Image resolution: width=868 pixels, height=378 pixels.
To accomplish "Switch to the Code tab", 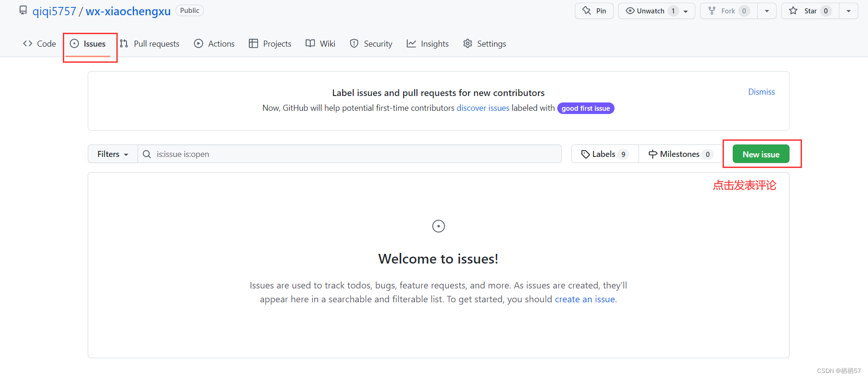I will coord(39,43).
